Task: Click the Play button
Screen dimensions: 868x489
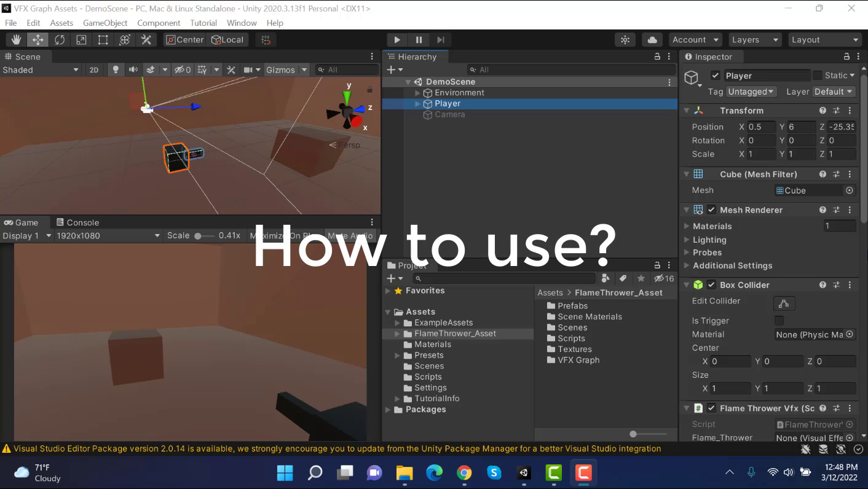Action: [x=397, y=40]
